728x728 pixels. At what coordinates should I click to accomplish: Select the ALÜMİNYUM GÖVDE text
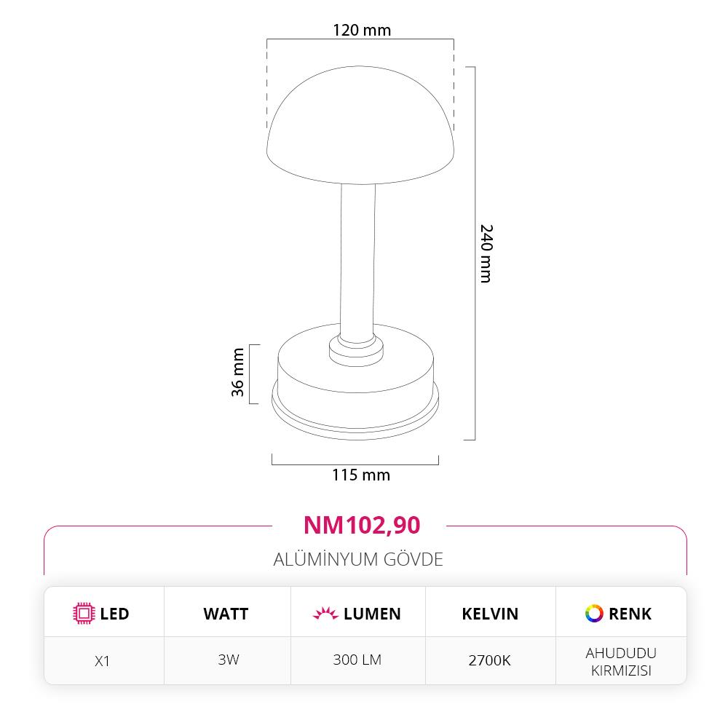pos(358,560)
